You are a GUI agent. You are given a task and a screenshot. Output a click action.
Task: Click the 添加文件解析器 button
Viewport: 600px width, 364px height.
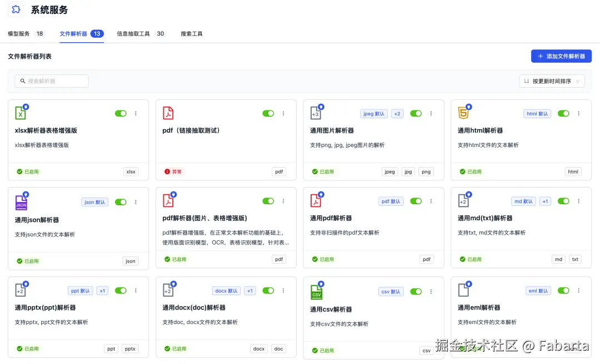[561, 56]
